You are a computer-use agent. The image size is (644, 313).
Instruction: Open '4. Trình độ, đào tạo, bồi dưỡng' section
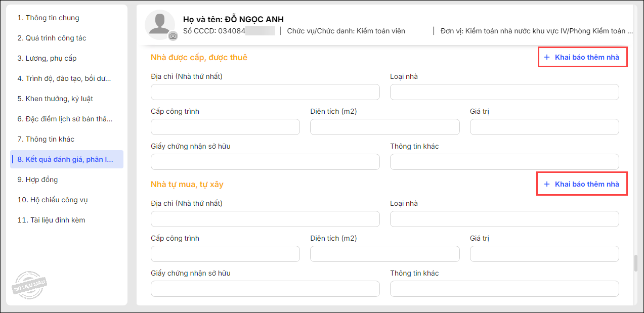tap(64, 78)
